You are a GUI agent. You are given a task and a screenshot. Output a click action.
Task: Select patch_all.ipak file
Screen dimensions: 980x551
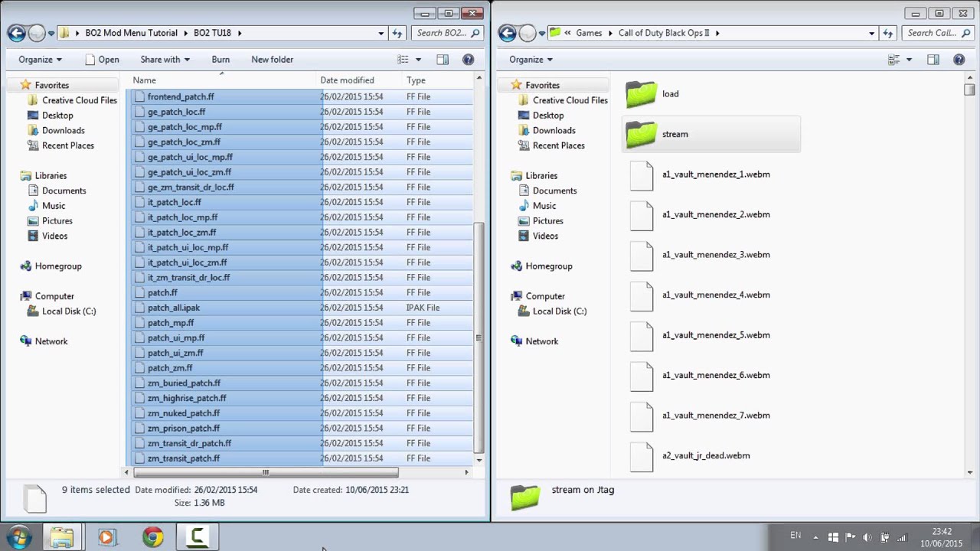(174, 308)
